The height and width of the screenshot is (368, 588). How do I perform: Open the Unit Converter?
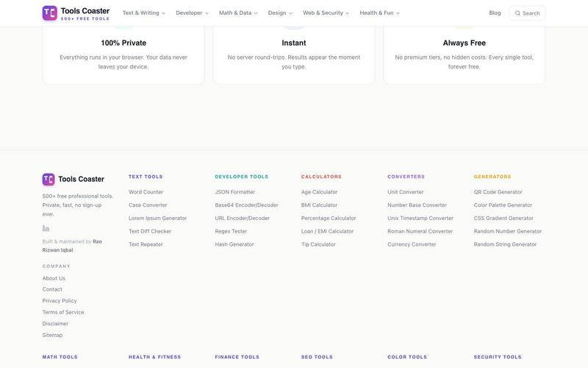(406, 192)
